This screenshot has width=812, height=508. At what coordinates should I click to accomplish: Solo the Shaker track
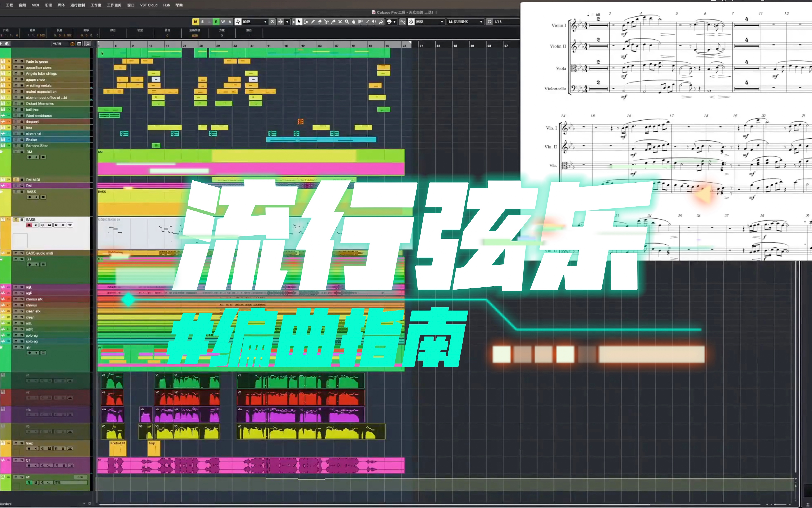click(22, 140)
